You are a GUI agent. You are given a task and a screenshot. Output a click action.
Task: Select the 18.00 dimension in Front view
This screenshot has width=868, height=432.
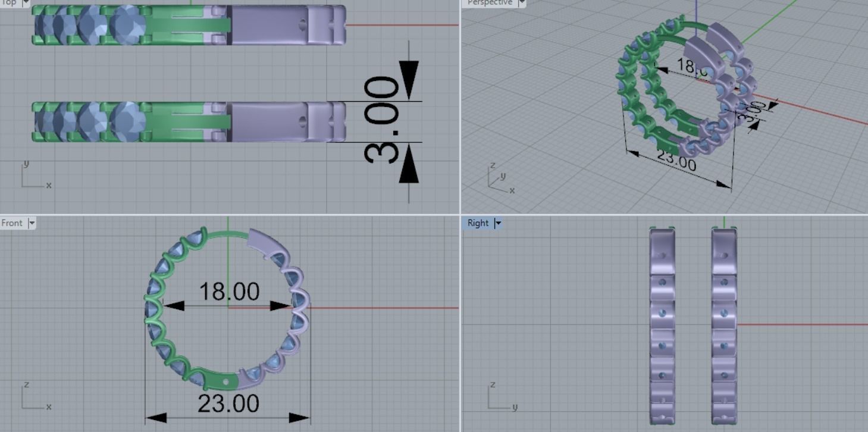pos(229,292)
